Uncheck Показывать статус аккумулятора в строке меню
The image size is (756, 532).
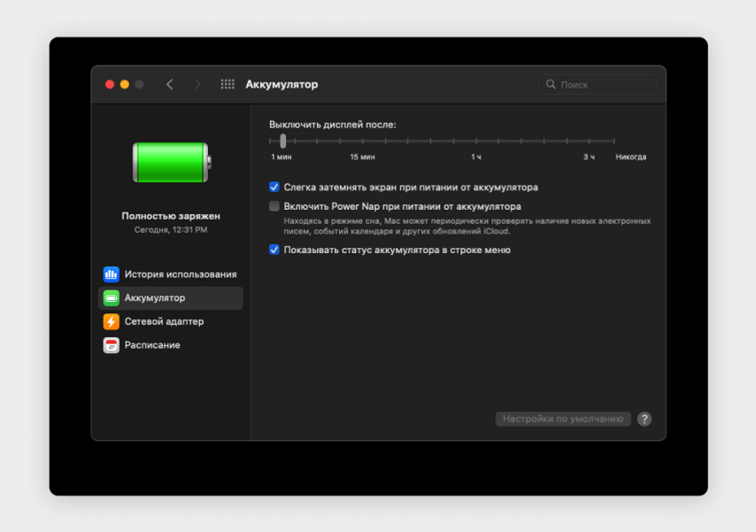pyautogui.click(x=274, y=250)
